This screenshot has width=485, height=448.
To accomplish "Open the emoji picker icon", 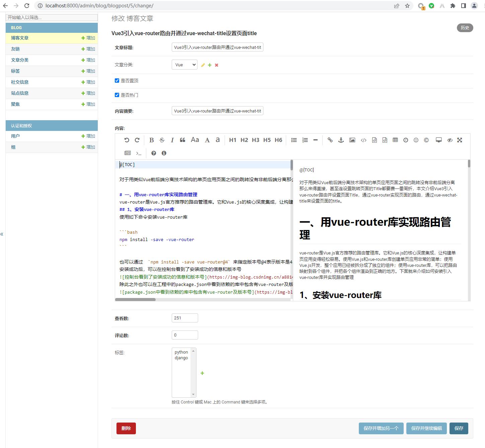I will tap(416, 140).
